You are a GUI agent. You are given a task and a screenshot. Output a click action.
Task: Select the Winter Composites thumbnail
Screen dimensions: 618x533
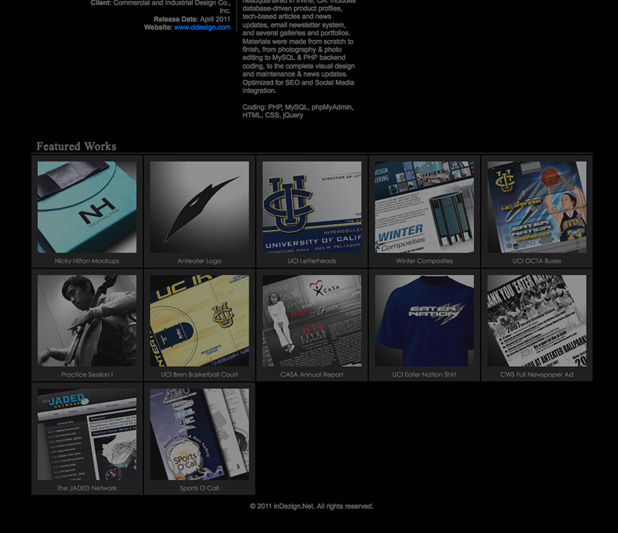(x=424, y=207)
